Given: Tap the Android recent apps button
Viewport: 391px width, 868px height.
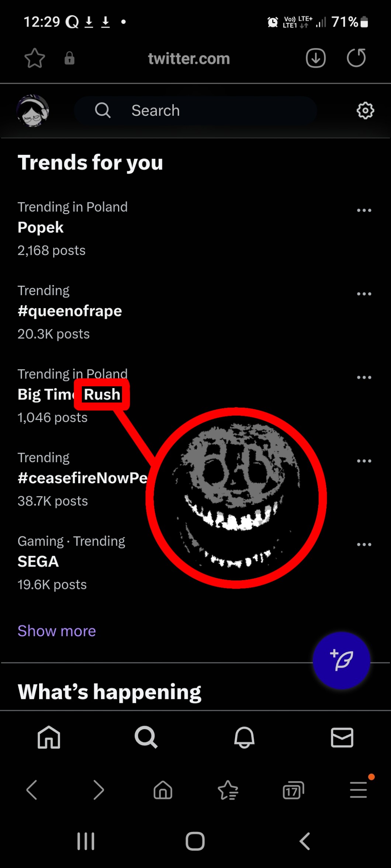Looking at the screenshot, I should tap(86, 841).
